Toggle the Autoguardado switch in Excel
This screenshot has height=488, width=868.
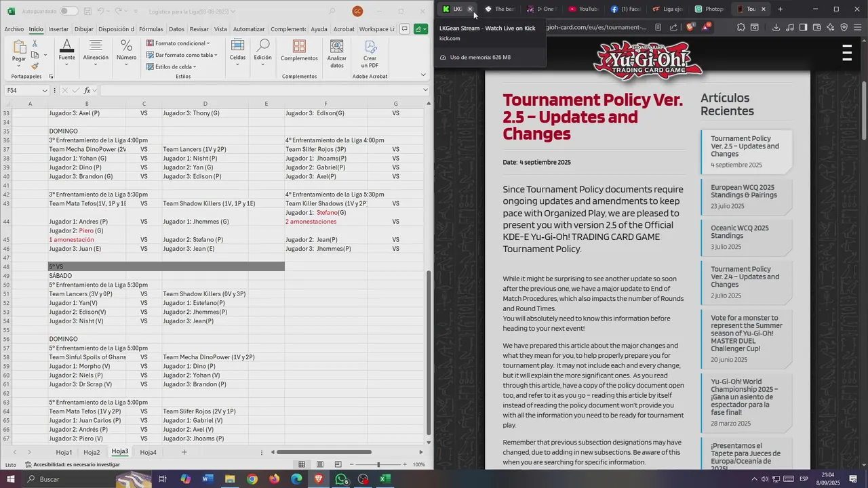68,11
